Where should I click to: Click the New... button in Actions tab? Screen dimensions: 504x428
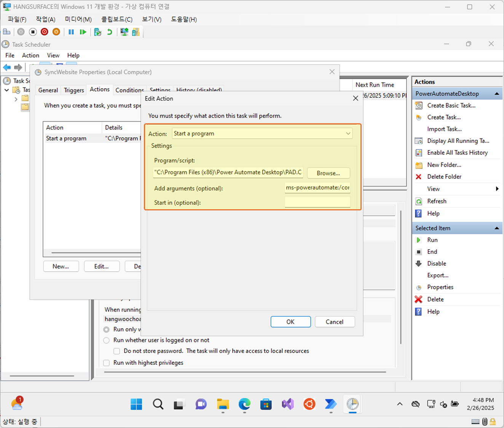pyautogui.click(x=61, y=266)
